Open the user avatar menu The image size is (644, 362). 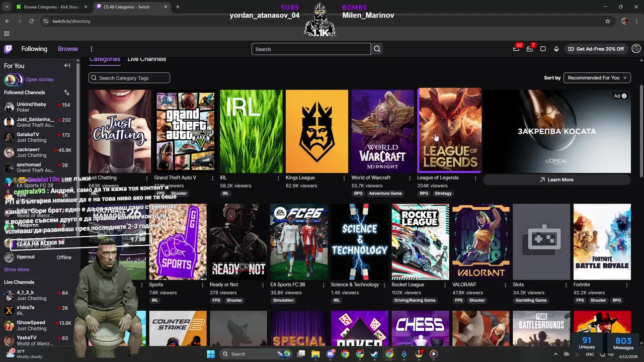(636, 49)
